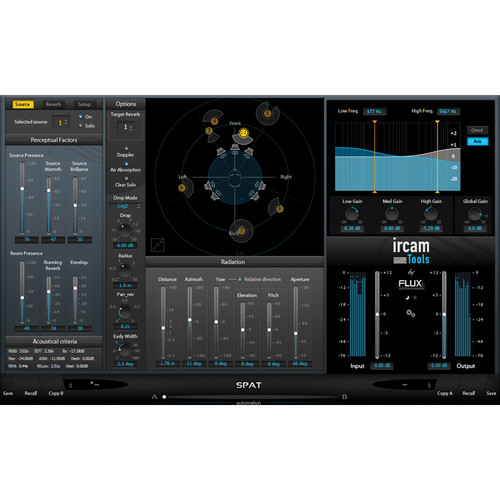
Task: Select the source marker near the Back label
Action: pyautogui.click(x=241, y=231)
